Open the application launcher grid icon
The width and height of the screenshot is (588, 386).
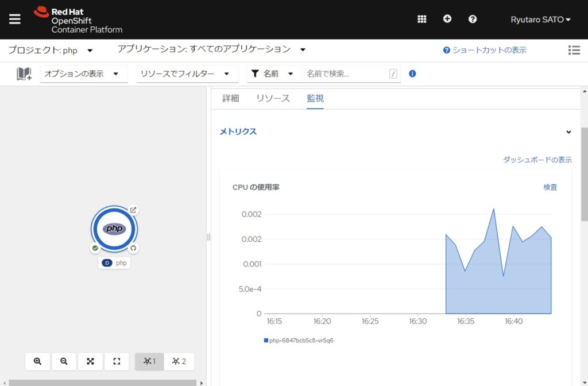click(421, 19)
